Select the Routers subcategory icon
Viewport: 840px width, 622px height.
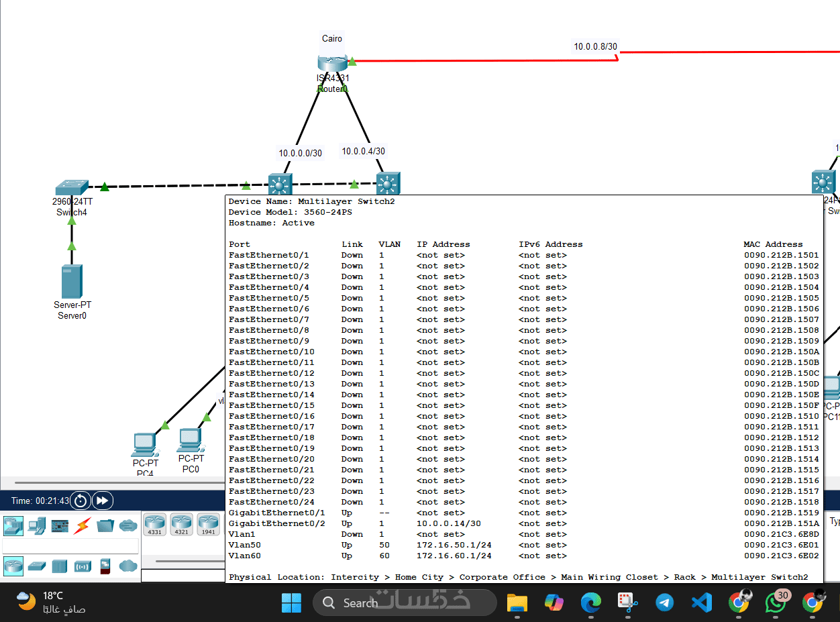(13, 566)
